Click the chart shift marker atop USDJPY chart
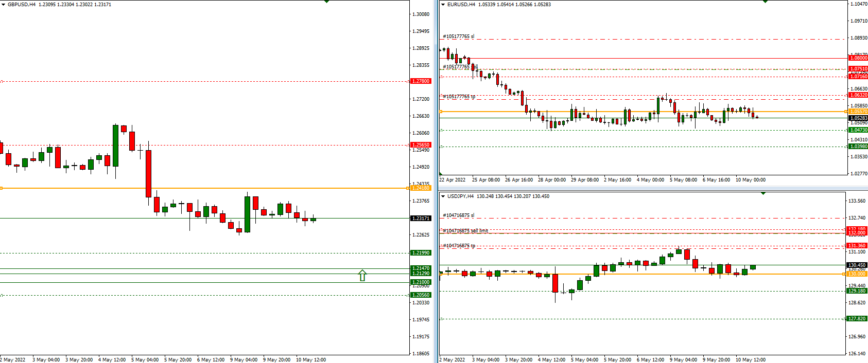Image resolution: width=868 pixels, height=363 pixels. click(763, 193)
